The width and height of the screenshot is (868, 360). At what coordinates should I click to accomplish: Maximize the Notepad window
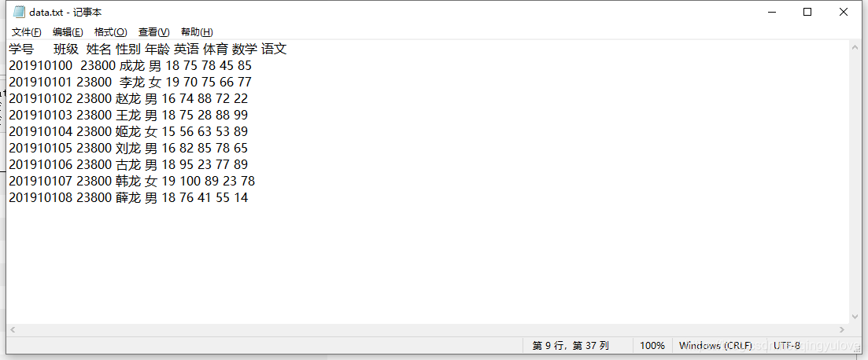click(807, 12)
